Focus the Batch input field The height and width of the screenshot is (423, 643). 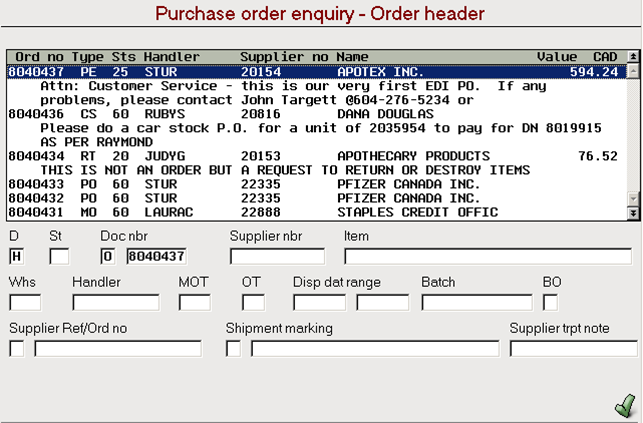click(477, 303)
